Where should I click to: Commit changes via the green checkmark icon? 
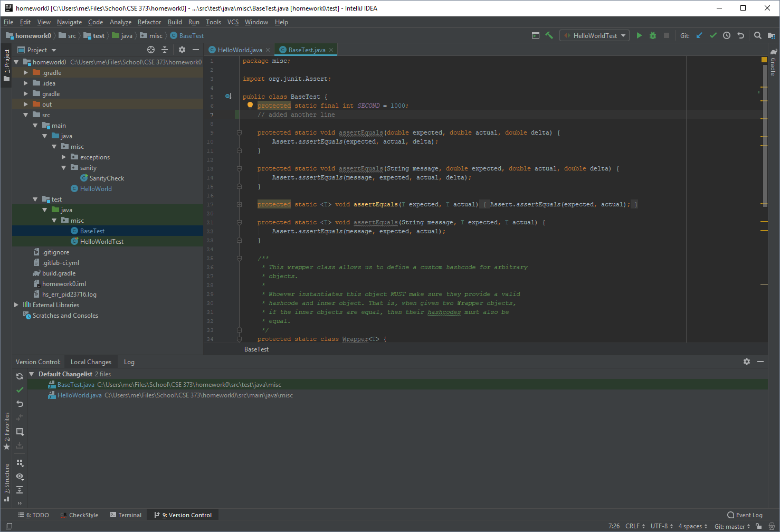(x=713, y=35)
